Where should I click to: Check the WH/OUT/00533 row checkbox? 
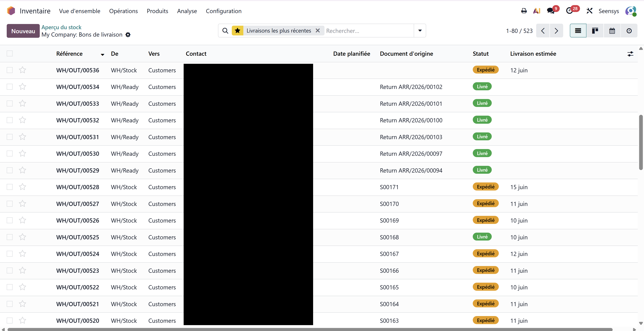coord(10,103)
